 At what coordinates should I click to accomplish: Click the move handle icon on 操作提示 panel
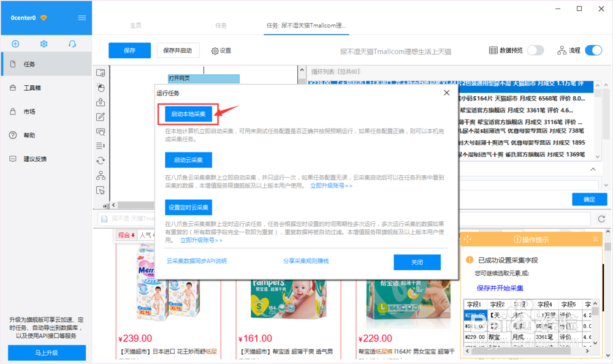pyautogui.click(x=468, y=239)
